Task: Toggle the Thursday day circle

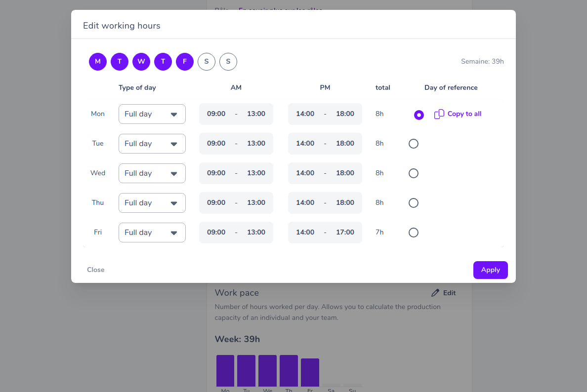Action: (163, 62)
